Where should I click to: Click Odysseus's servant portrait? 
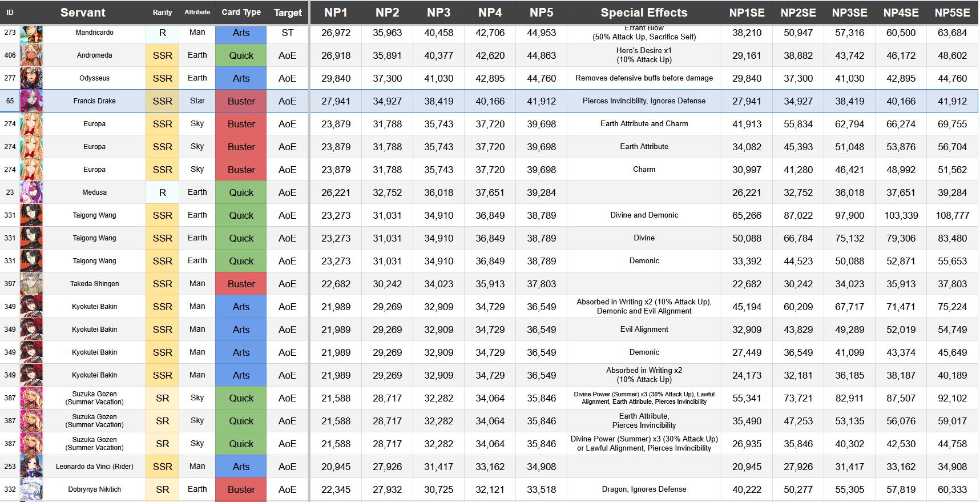click(x=31, y=78)
